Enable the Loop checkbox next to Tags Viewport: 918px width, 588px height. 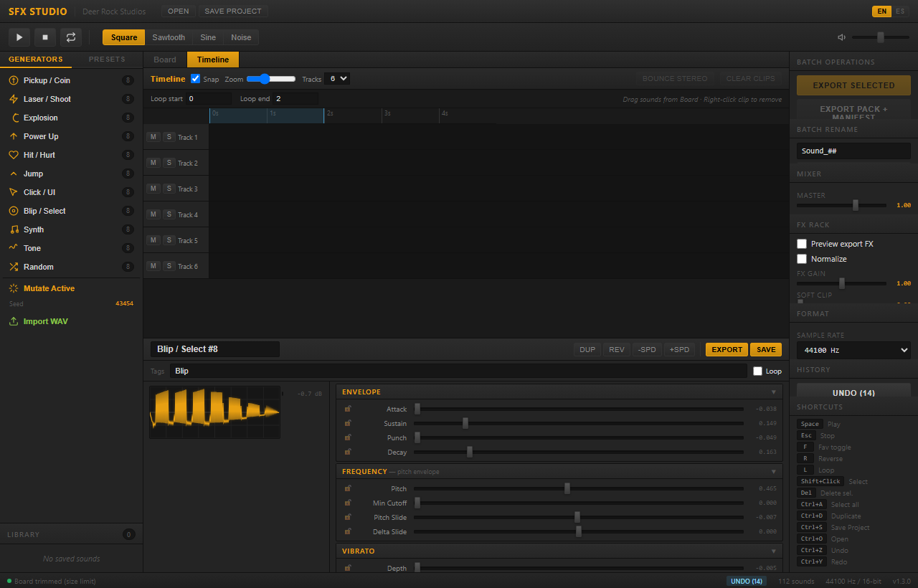pos(757,371)
